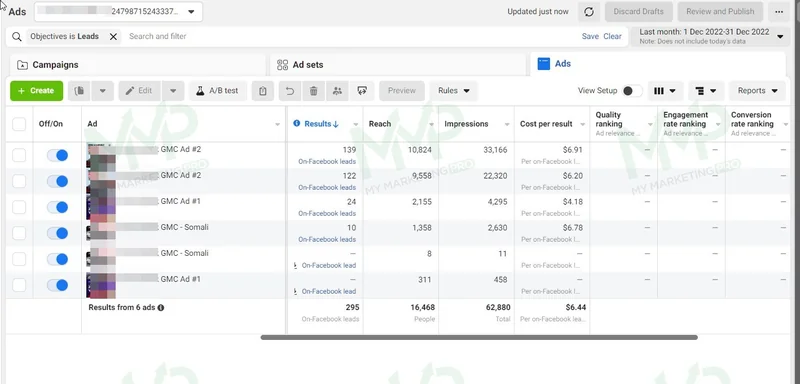This screenshot has width=800, height=384.
Task: Check the box for ad reaching 311
Action: tap(19, 285)
